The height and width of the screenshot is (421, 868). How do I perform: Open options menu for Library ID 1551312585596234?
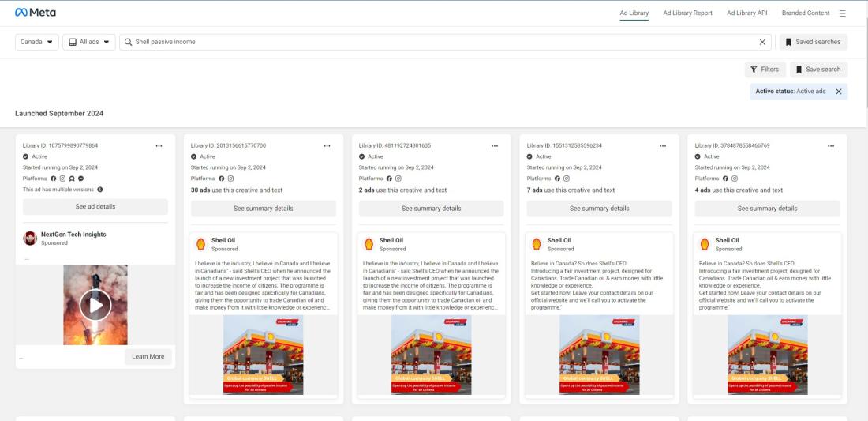click(663, 145)
